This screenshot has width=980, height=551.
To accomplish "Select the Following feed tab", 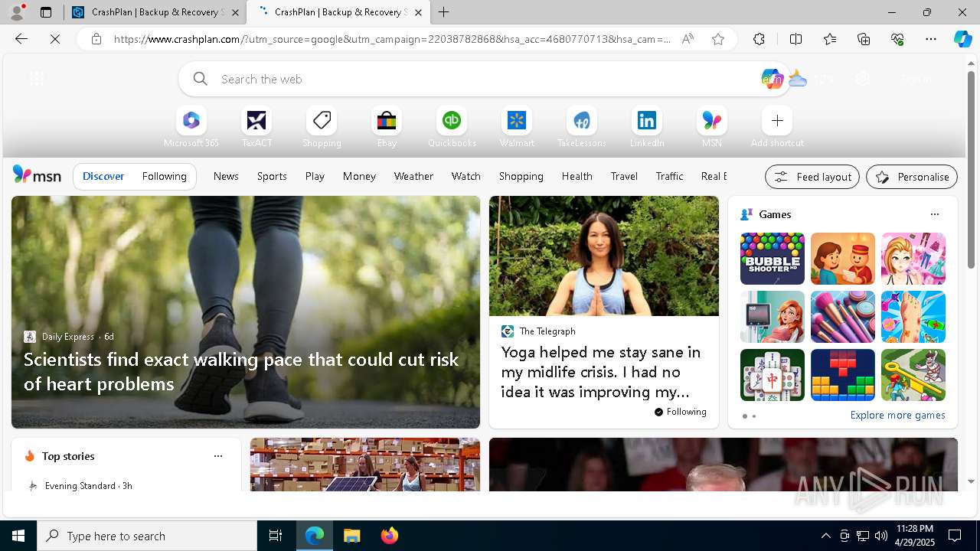I will (165, 176).
